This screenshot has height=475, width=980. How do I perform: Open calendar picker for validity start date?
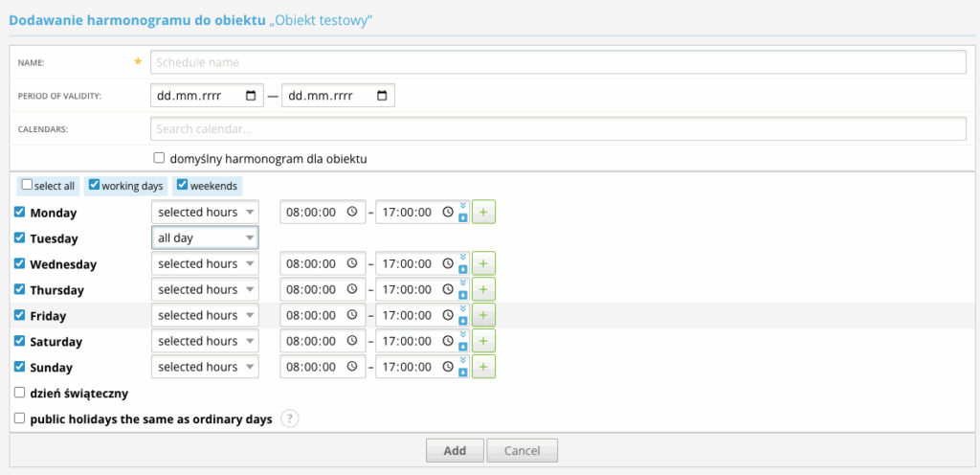pyautogui.click(x=251, y=96)
